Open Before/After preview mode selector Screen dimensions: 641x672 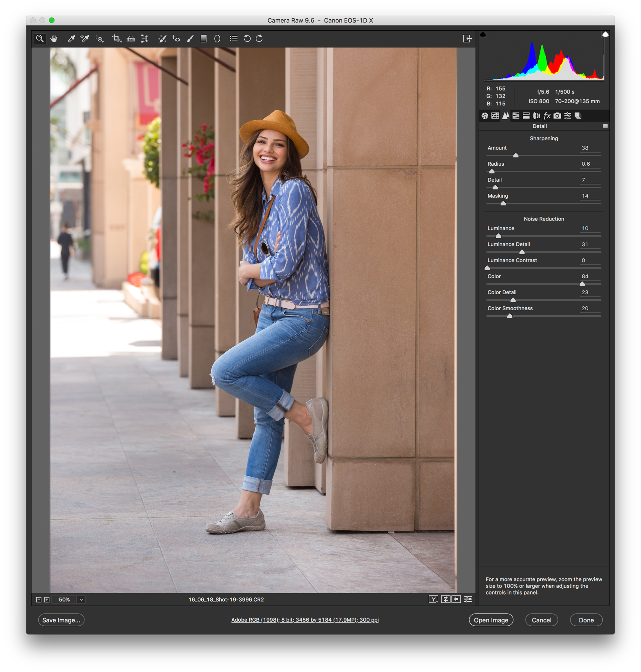pyautogui.click(x=433, y=599)
